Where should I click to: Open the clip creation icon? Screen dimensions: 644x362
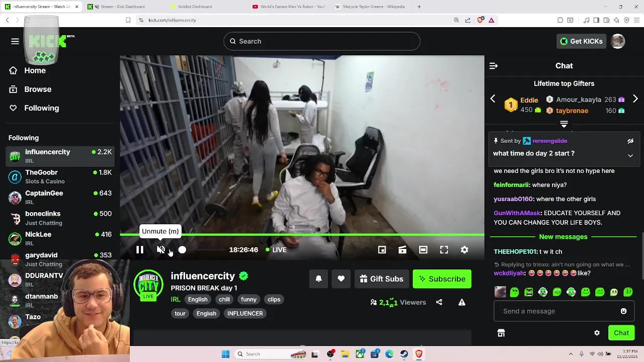point(403,250)
